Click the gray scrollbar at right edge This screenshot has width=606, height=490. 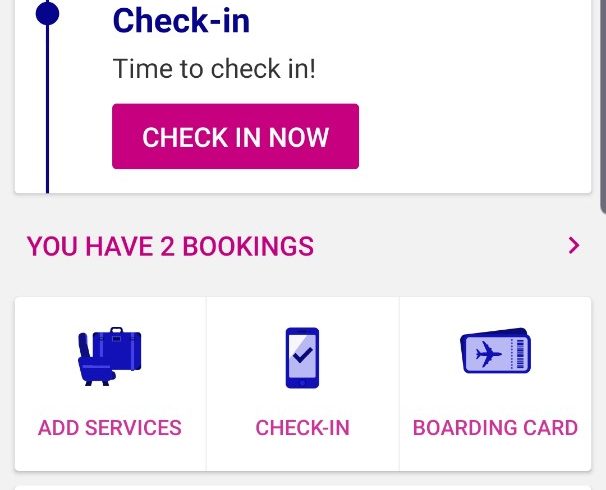[603, 106]
